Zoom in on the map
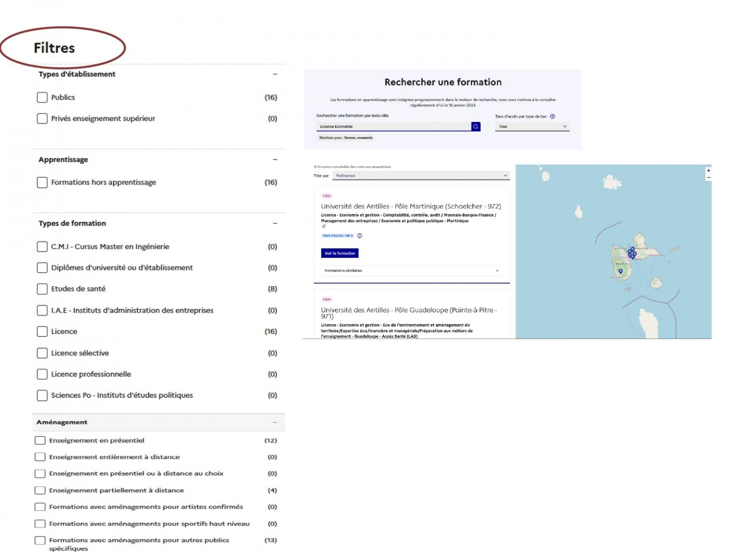Screen dimensions: 747x560 point(708,171)
